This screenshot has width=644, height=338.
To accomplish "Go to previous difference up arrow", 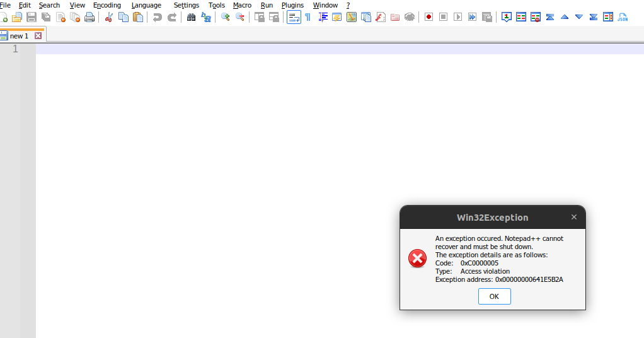I will [565, 17].
